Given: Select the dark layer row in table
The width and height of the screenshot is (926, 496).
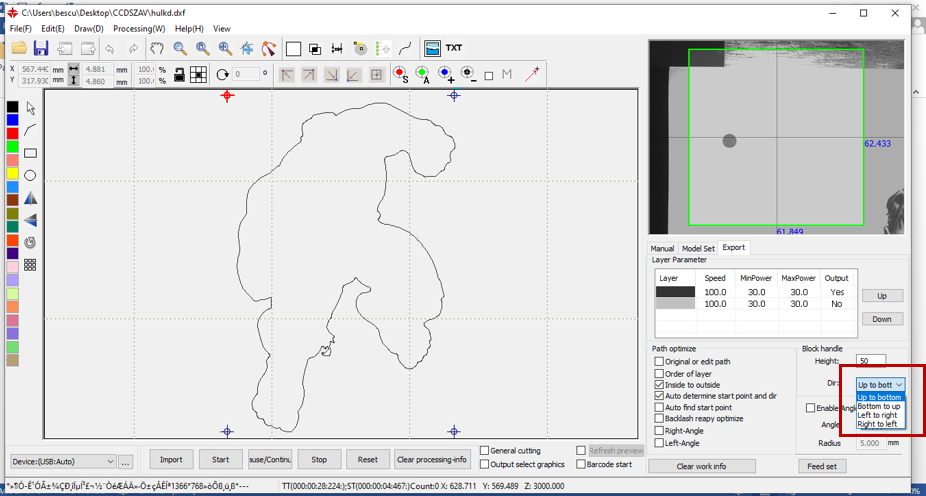Looking at the screenshot, I should tap(755, 292).
